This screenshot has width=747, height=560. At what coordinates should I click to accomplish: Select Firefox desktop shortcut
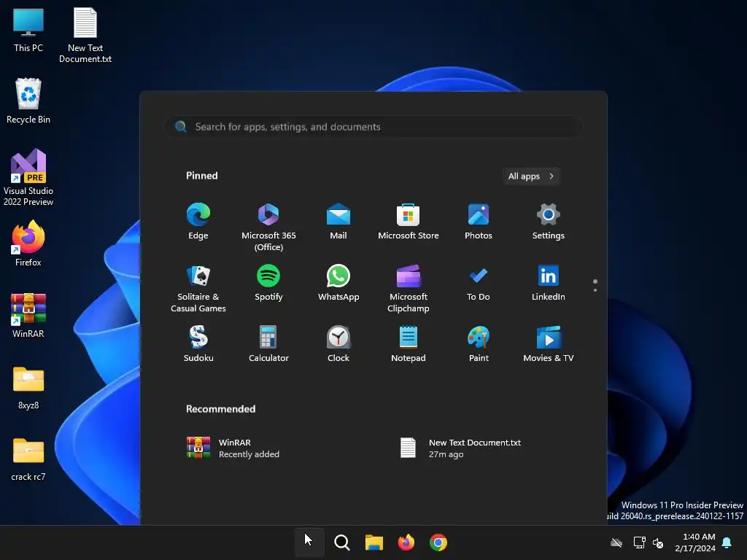(x=28, y=244)
